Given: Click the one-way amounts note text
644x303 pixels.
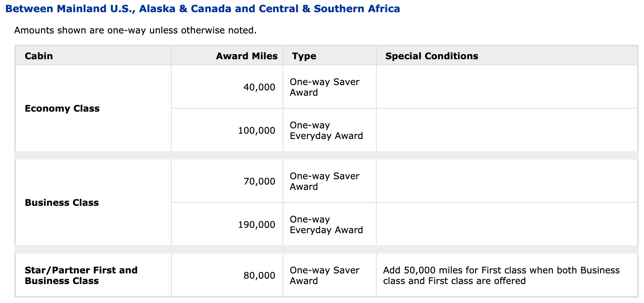Looking at the screenshot, I should [x=135, y=30].
